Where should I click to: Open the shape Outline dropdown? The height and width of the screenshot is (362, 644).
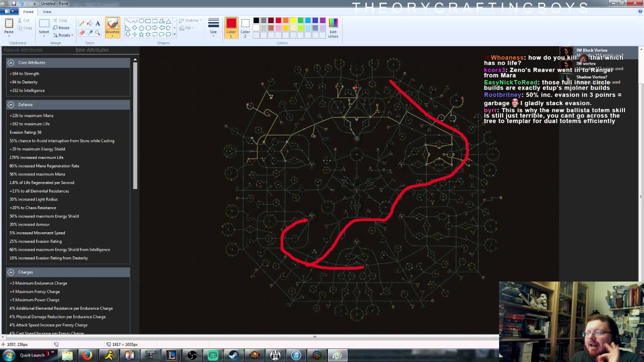190,21
